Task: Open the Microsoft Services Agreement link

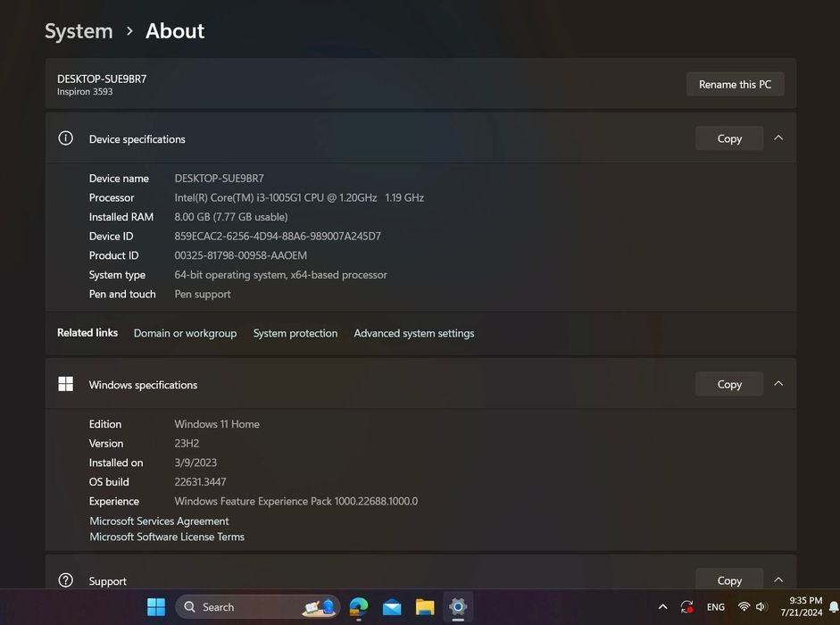Action: click(159, 521)
